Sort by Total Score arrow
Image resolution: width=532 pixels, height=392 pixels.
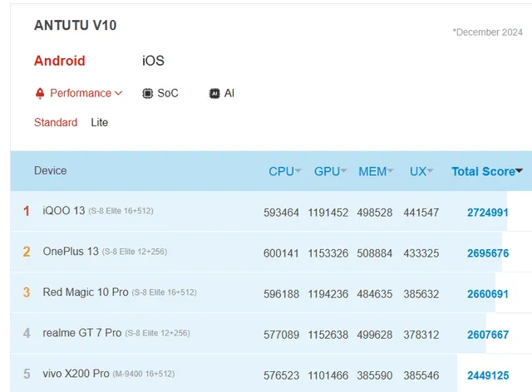coord(519,171)
